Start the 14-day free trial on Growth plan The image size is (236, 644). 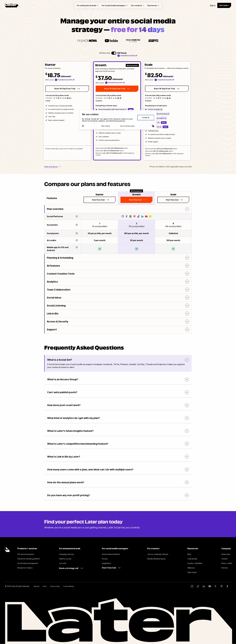click(117, 89)
